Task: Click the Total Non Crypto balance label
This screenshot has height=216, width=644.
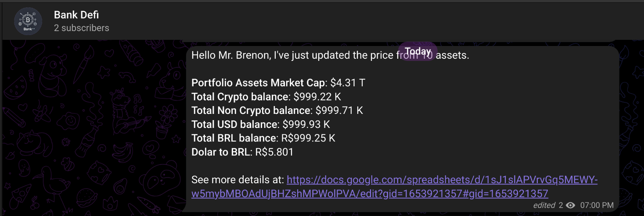Action: click(x=252, y=110)
